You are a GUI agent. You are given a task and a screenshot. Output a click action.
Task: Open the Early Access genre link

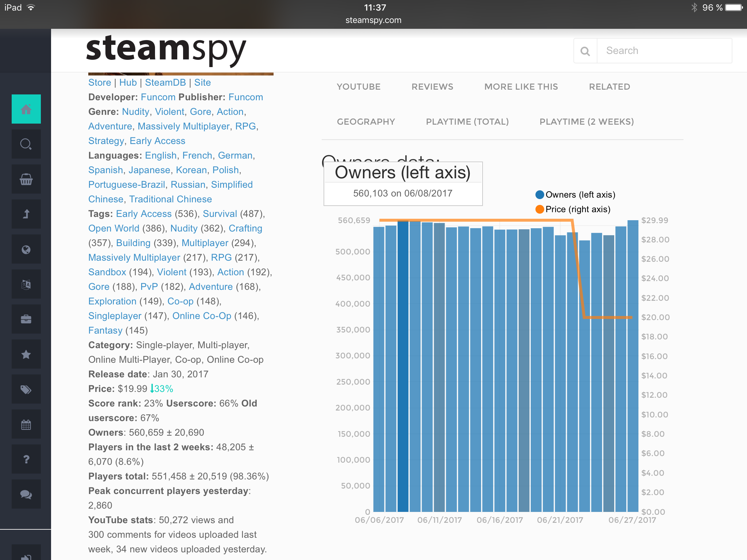pyautogui.click(x=158, y=141)
